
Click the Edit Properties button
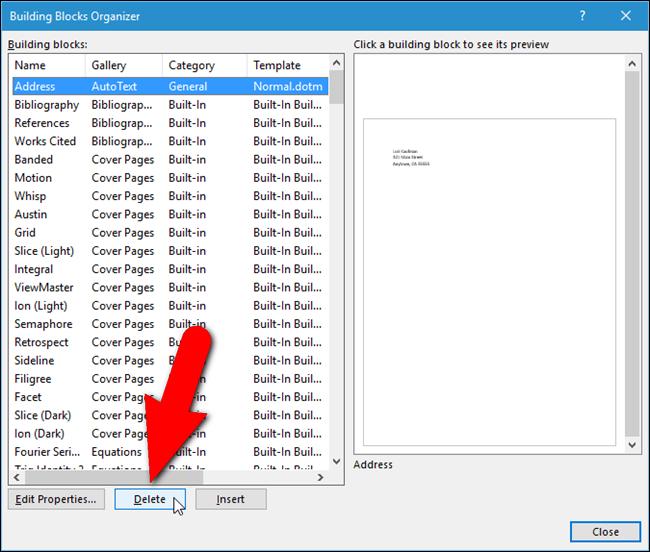(56, 499)
